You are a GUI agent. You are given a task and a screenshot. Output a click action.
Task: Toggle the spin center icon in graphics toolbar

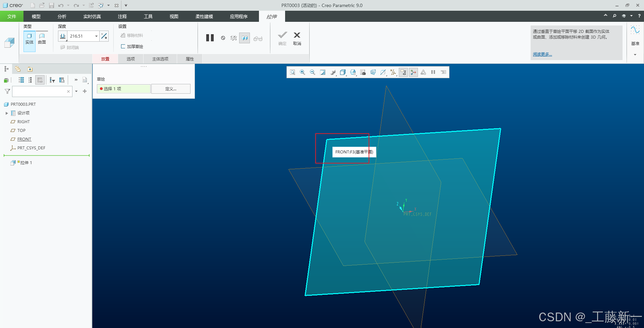point(413,72)
